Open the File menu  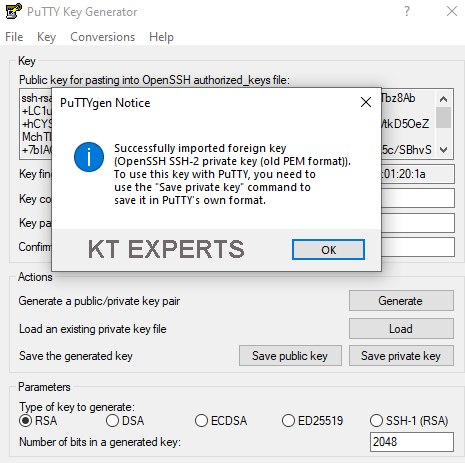(14, 37)
